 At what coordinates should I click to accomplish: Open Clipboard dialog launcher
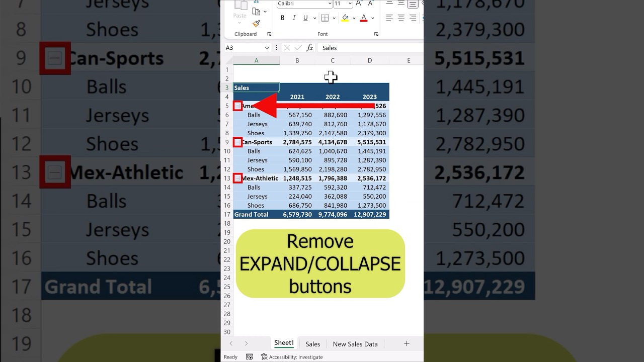coord(269,34)
